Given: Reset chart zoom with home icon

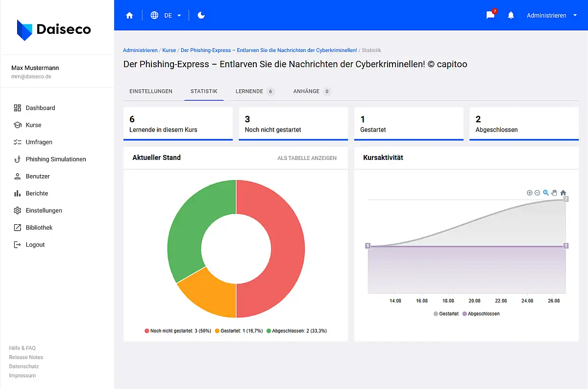Looking at the screenshot, I should (x=563, y=193).
